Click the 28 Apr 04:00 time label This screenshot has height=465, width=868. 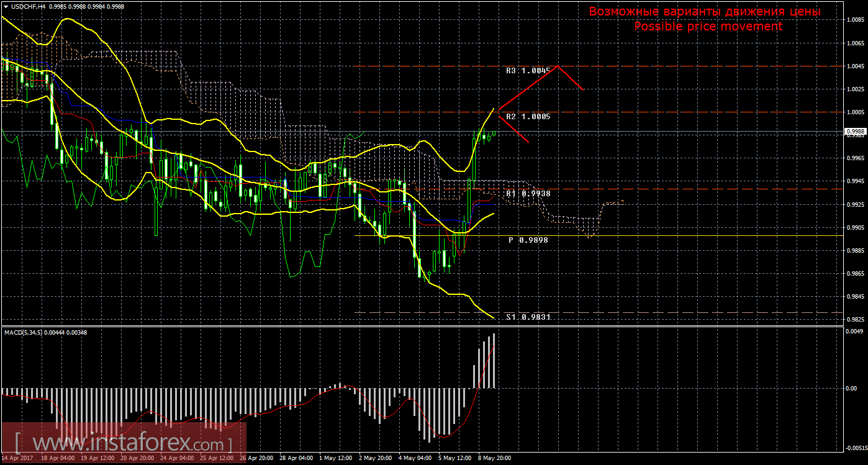coord(297,459)
